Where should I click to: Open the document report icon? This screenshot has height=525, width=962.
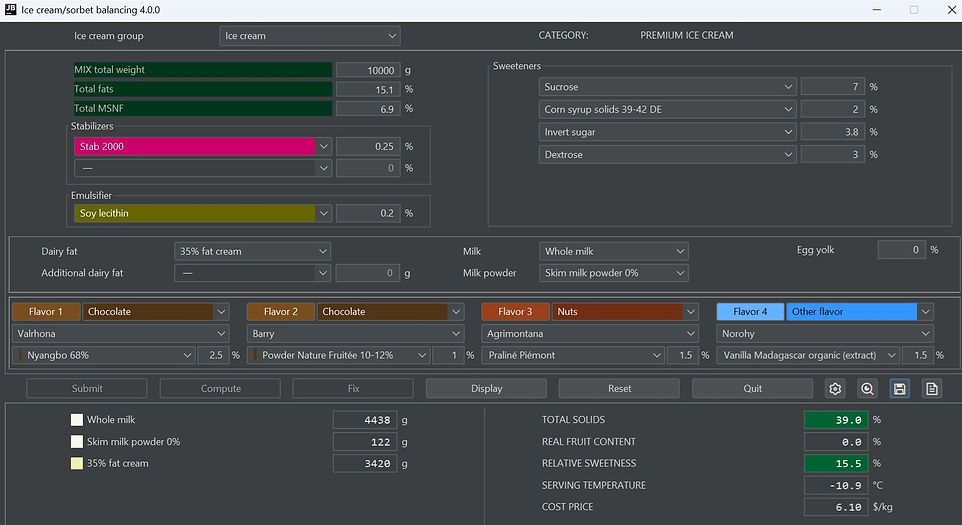tap(931, 389)
